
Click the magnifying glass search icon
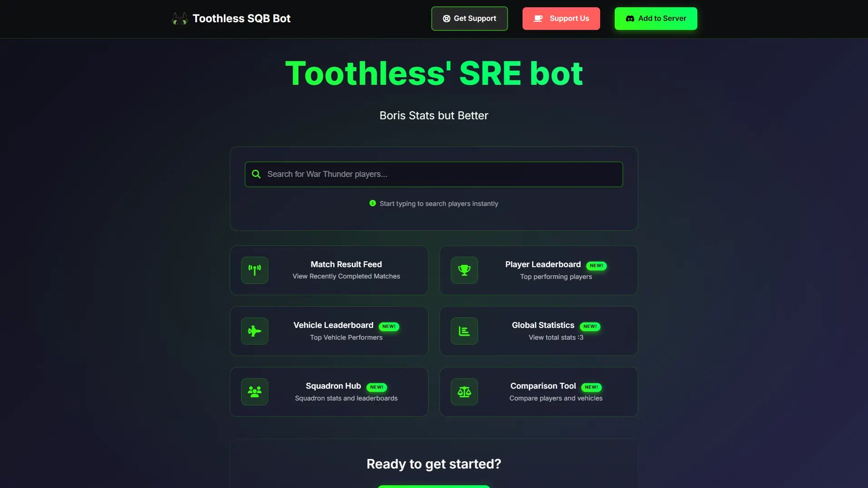coord(256,174)
